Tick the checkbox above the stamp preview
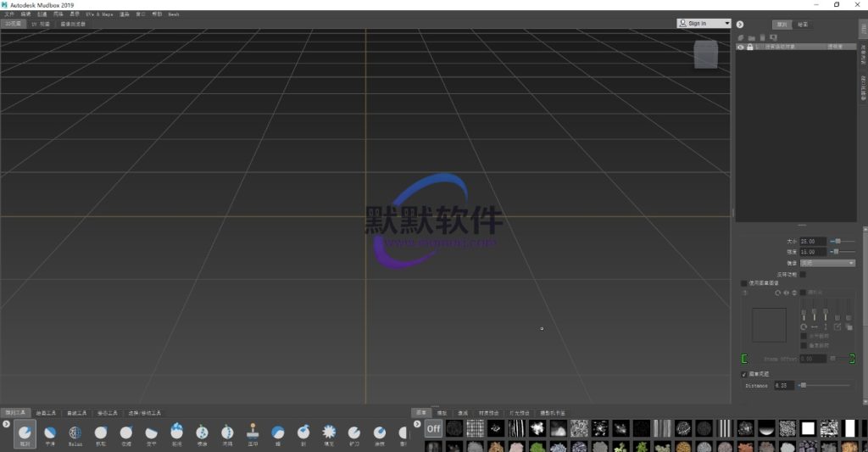Image resolution: width=868 pixels, height=452 pixels. tap(744, 283)
